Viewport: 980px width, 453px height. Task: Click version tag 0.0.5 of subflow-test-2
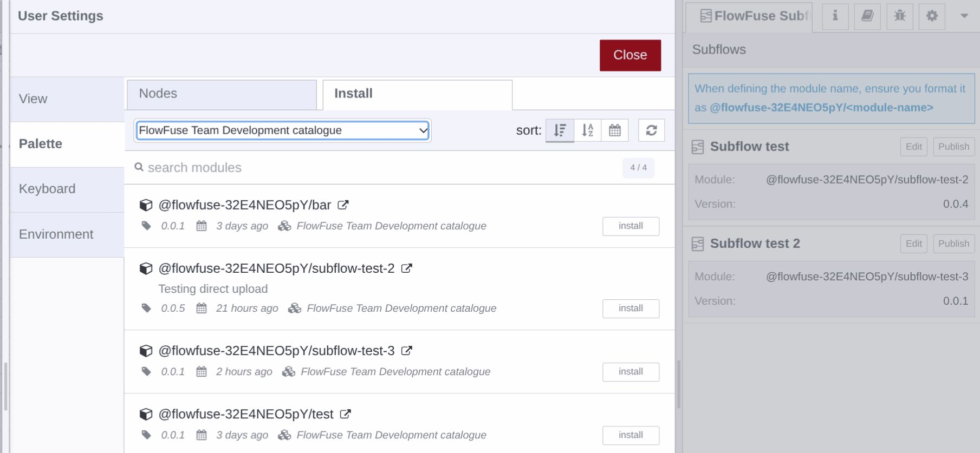point(173,308)
